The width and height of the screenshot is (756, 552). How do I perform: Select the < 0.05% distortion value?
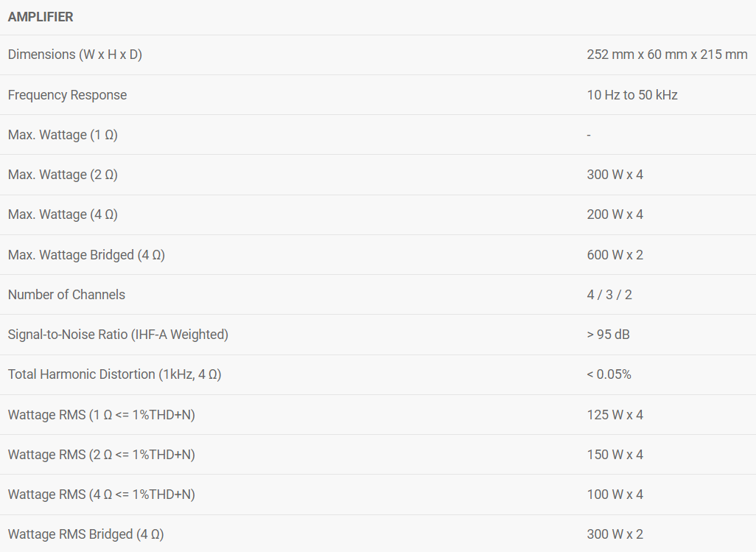pyautogui.click(x=609, y=374)
